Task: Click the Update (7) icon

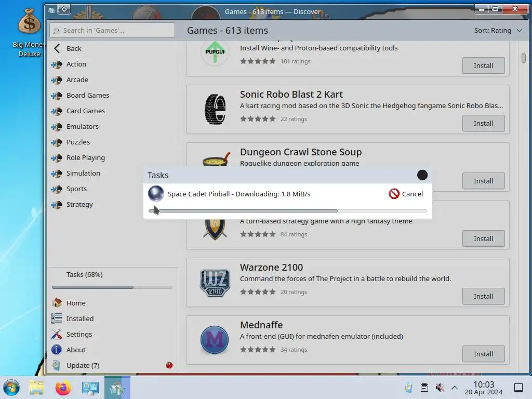Action: (57, 365)
